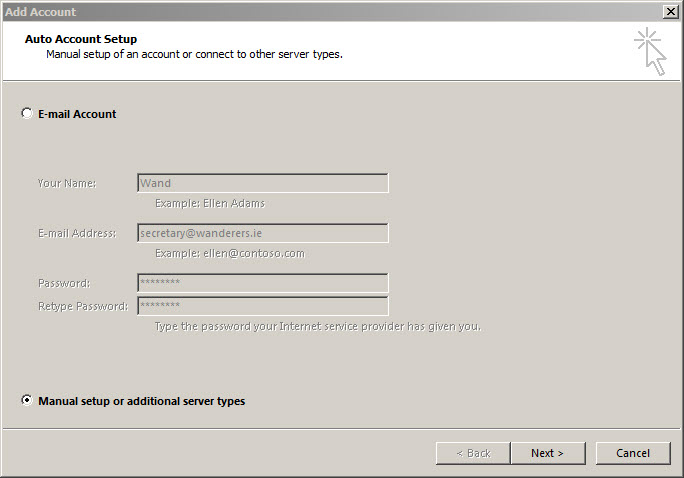Click the Cancel button
This screenshot has height=478, width=684.
[x=633, y=453]
